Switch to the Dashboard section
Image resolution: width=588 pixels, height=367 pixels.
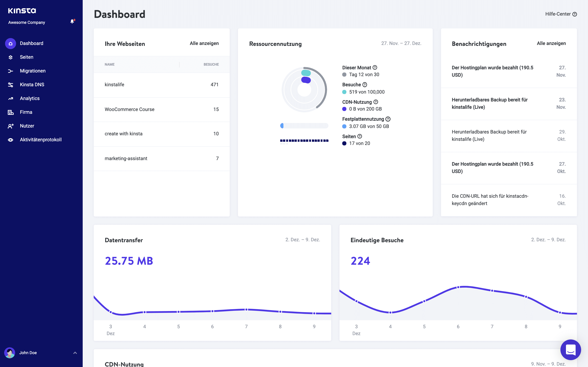point(31,43)
